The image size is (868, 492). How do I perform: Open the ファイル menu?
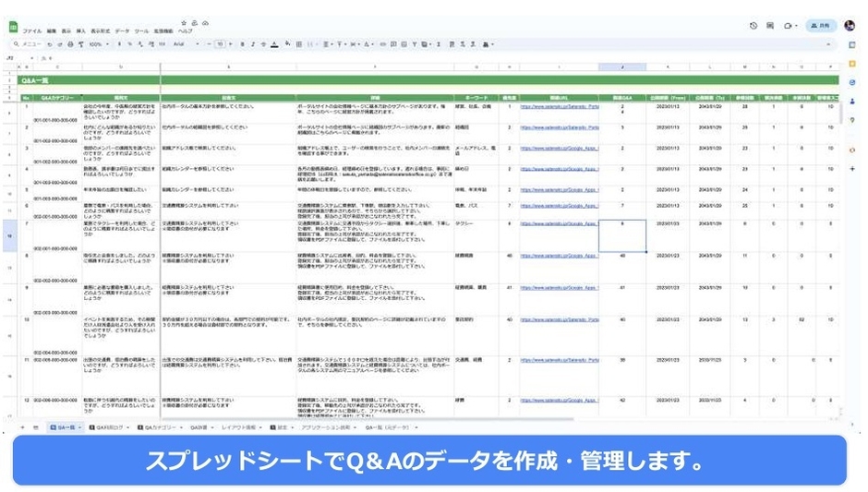tap(32, 31)
